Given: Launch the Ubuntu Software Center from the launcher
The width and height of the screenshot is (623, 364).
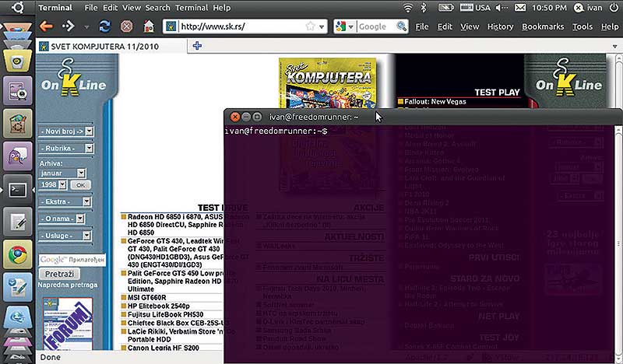Looking at the screenshot, I should click(17, 124).
